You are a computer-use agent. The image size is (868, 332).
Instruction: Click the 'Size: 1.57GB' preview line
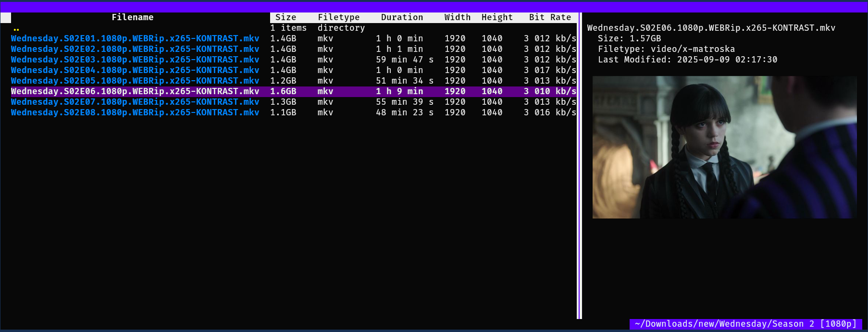[x=629, y=38]
